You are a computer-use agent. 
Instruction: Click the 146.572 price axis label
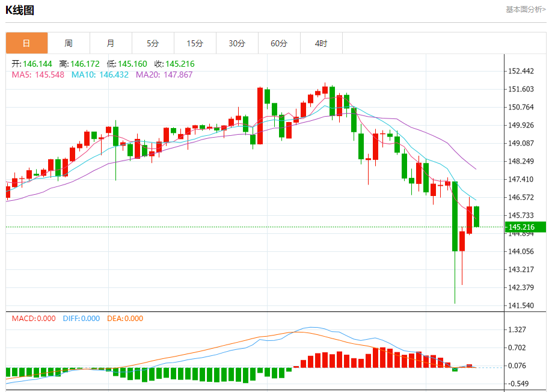click(x=521, y=197)
